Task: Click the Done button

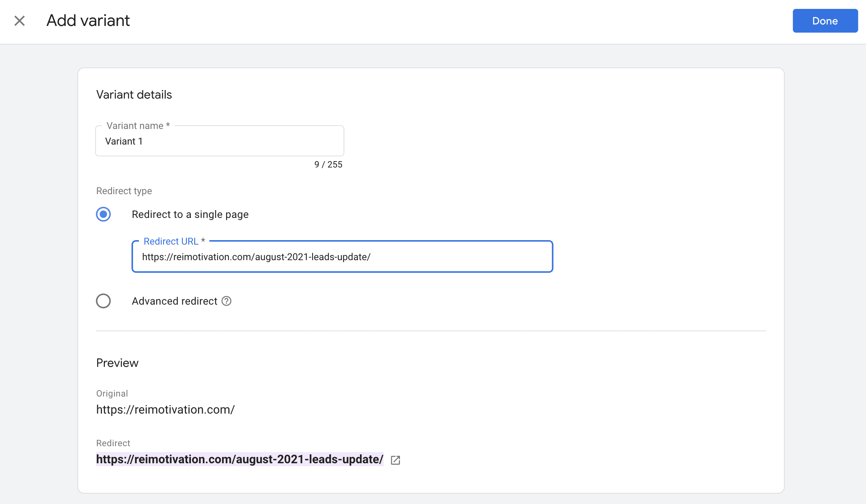Action: pos(825,21)
